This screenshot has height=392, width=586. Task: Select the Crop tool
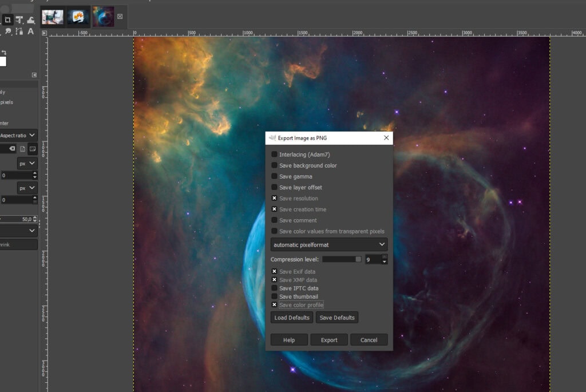click(x=7, y=19)
